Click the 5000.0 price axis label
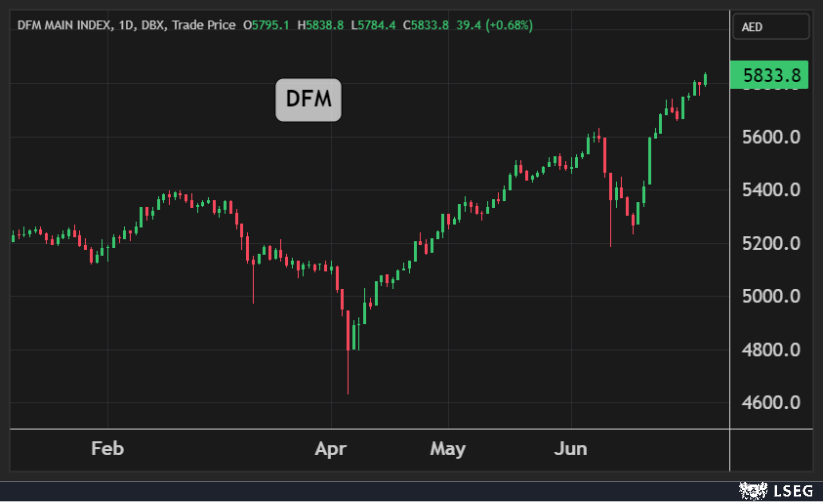This screenshot has width=823, height=502. coord(769,297)
